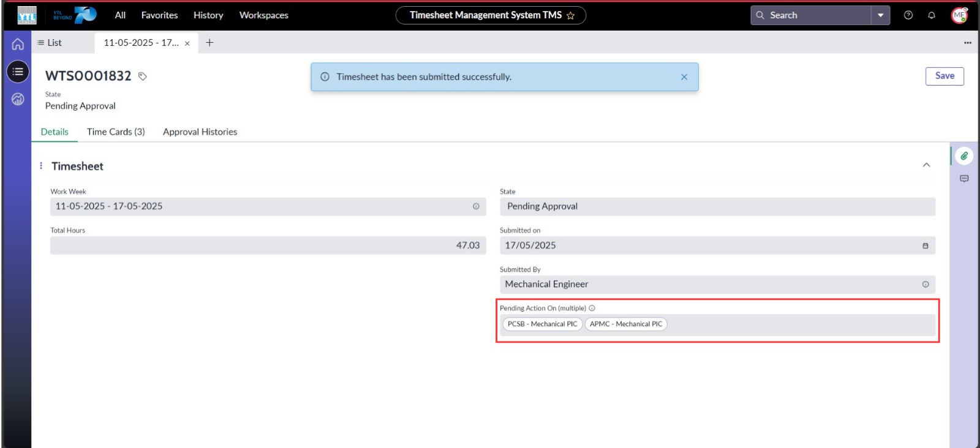Close the 11-05-2025 tab

pyautogui.click(x=187, y=43)
